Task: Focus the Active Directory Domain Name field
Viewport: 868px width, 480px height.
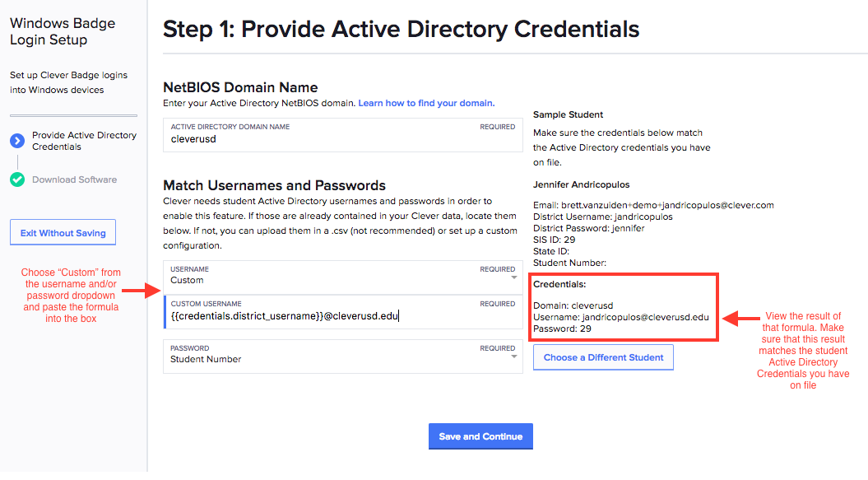Action: point(342,139)
